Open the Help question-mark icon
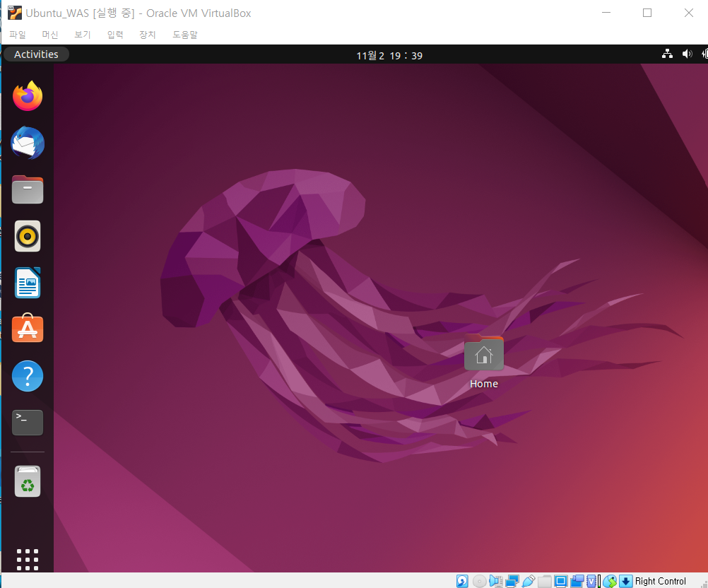 click(x=28, y=376)
